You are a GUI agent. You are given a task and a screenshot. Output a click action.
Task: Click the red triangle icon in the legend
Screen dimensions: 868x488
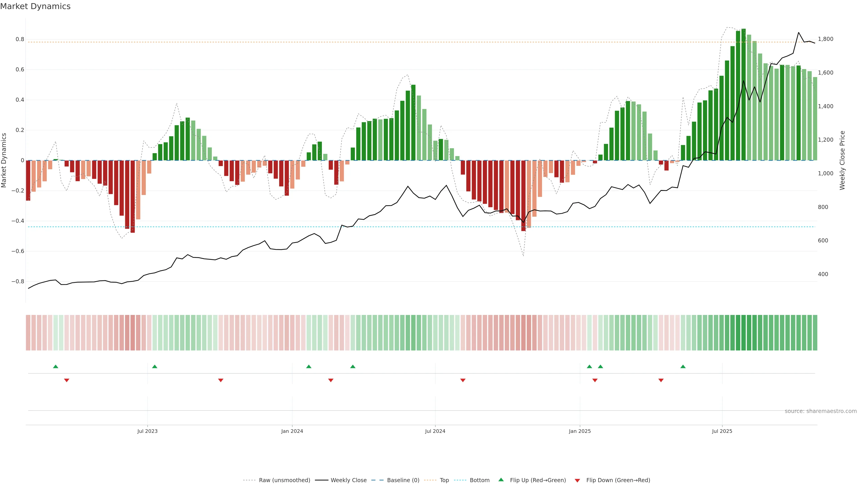577,480
